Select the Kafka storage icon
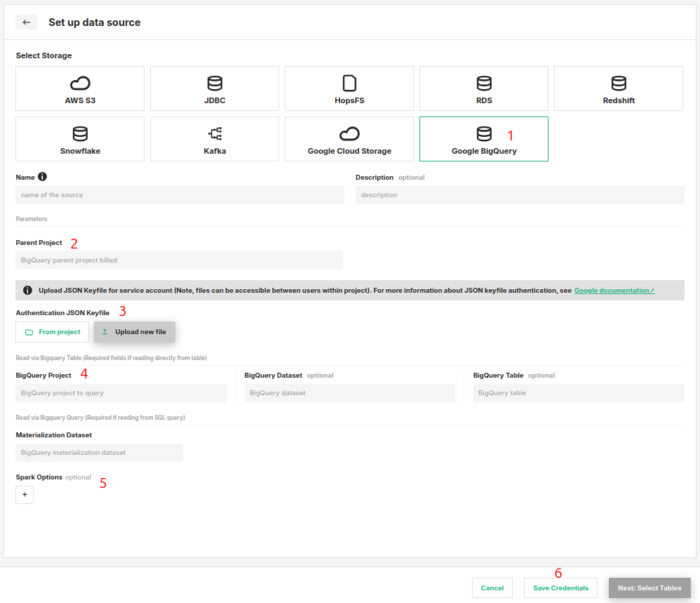Image resolution: width=700 pixels, height=603 pixels. pyautogui.click(x=214, y=133)
